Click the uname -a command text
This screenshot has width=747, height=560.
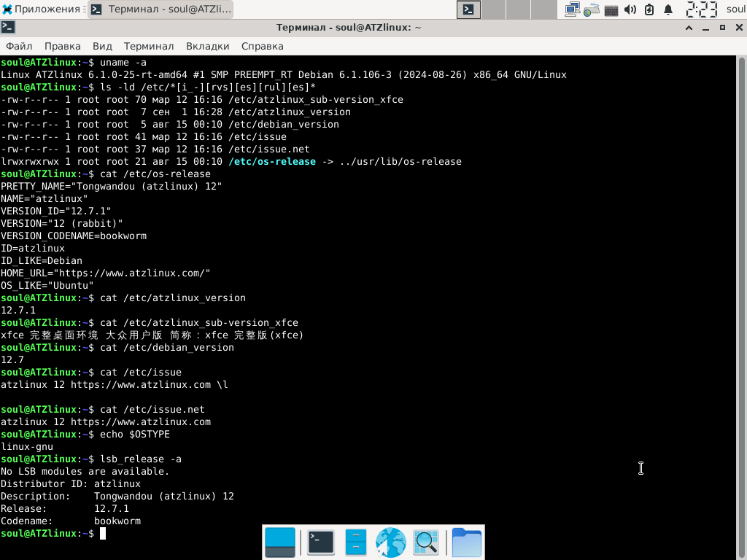[x=123, y=63]
